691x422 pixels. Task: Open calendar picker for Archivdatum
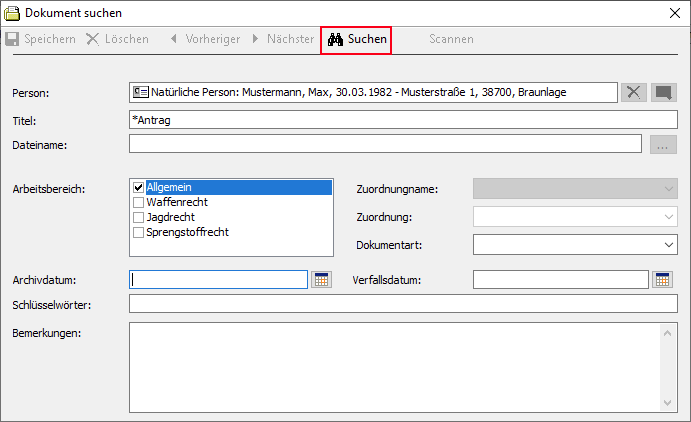click(x=321, y=280)
